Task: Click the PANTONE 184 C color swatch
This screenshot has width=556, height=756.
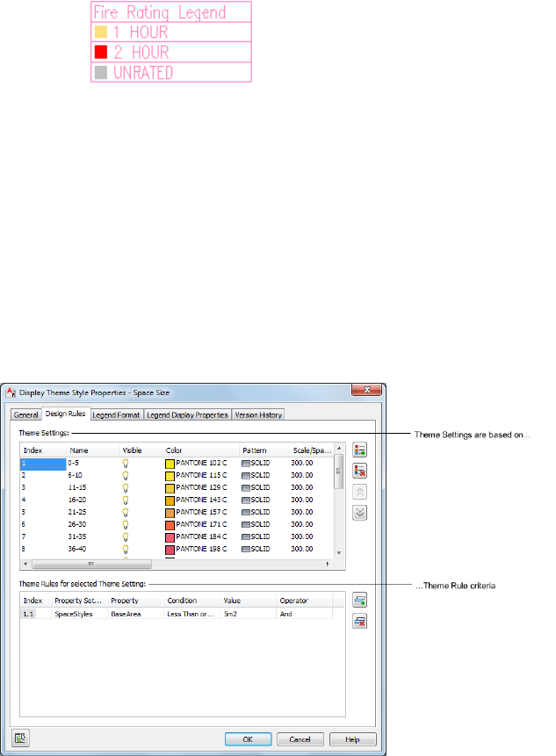Action: [170, 537]
